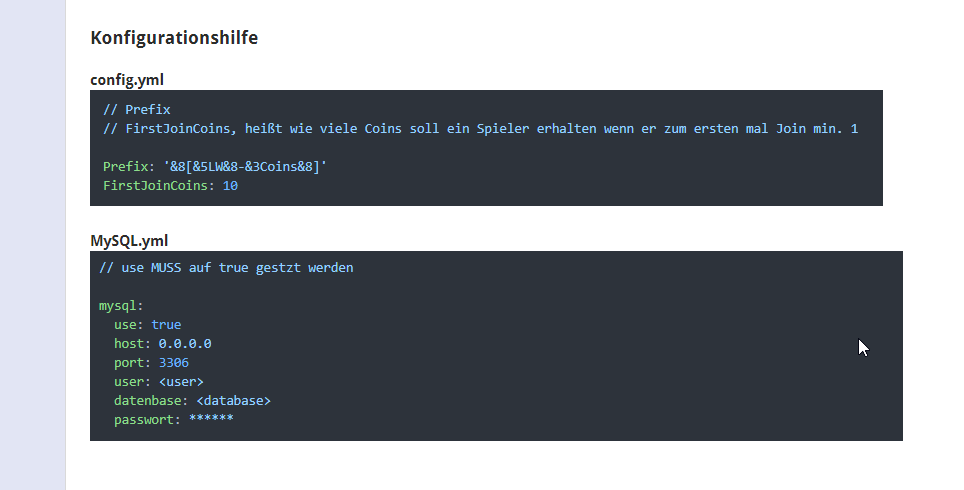Viewport: 964px width, 490px height.
Task: Click the 'use MUSS auf true' comment
Action: click(226, 268)
